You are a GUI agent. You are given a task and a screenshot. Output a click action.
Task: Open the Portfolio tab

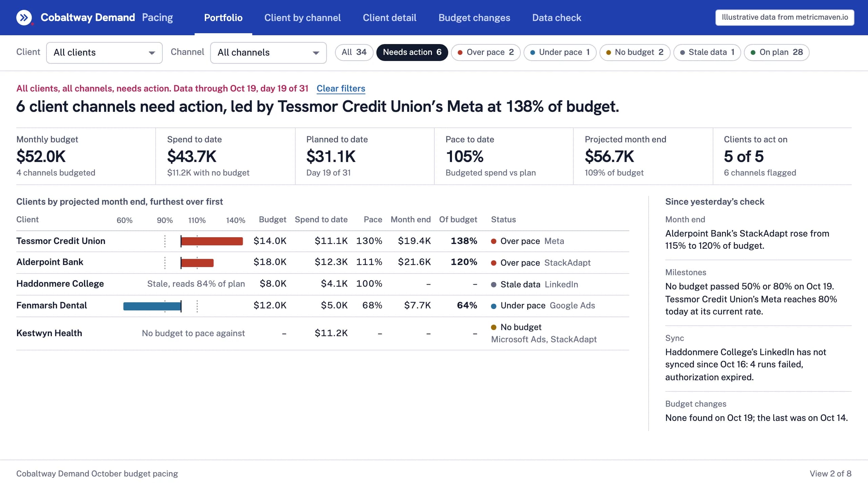click(x=223, y=18)
